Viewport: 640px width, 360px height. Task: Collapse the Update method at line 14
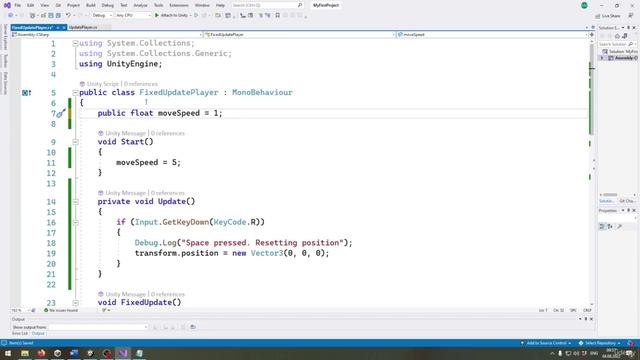[x=76, y=202]
